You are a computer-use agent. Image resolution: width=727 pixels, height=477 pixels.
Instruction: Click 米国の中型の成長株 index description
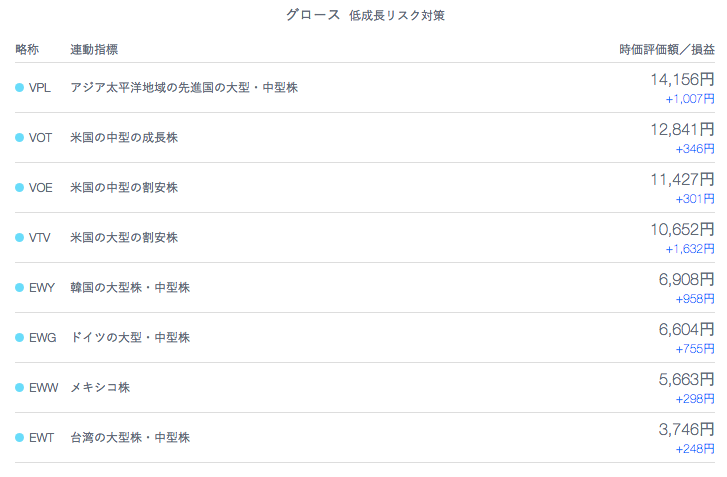(124, 138)
